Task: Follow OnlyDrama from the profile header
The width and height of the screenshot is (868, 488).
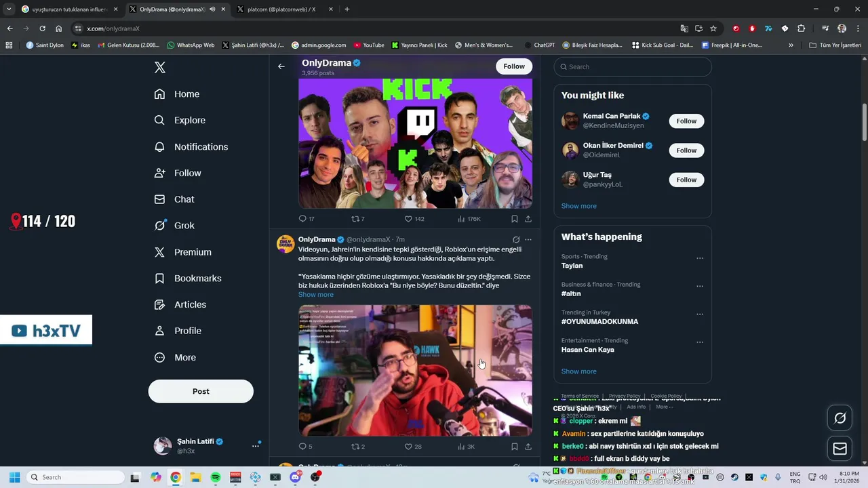Action: (514, 66)
